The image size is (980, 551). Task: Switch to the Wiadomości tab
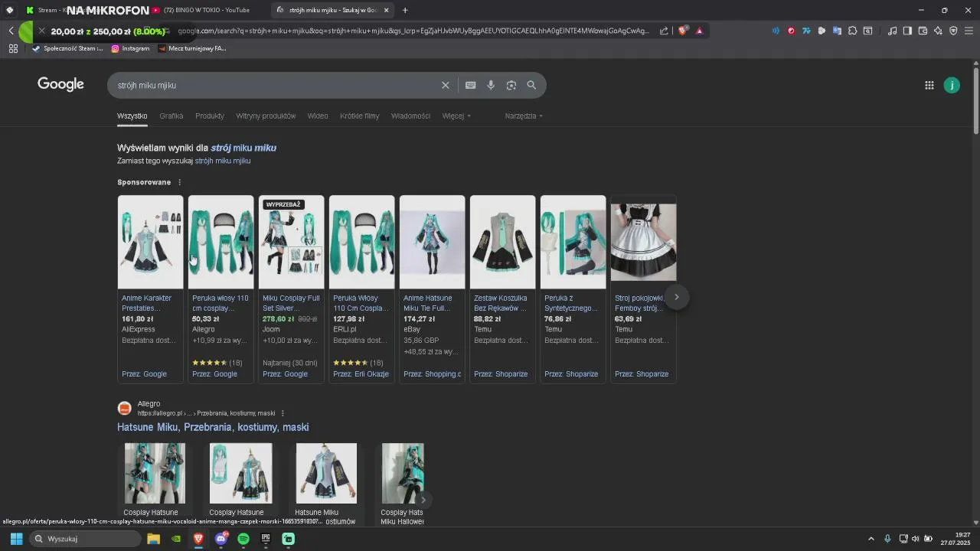410,116
